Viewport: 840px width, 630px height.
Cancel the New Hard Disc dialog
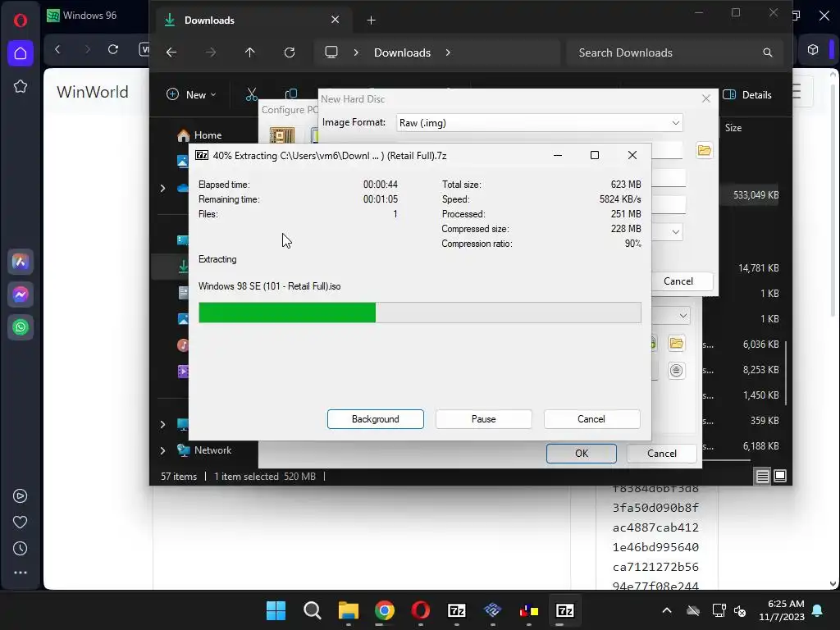point(678,281)
